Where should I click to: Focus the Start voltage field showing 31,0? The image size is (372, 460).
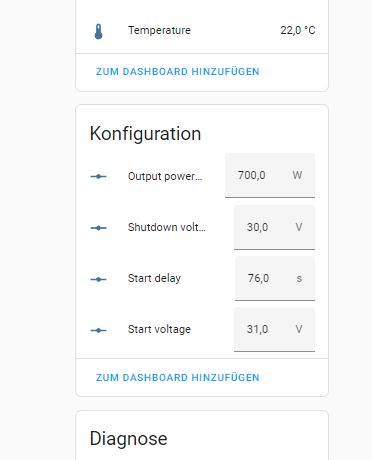(x=274, y=329)
